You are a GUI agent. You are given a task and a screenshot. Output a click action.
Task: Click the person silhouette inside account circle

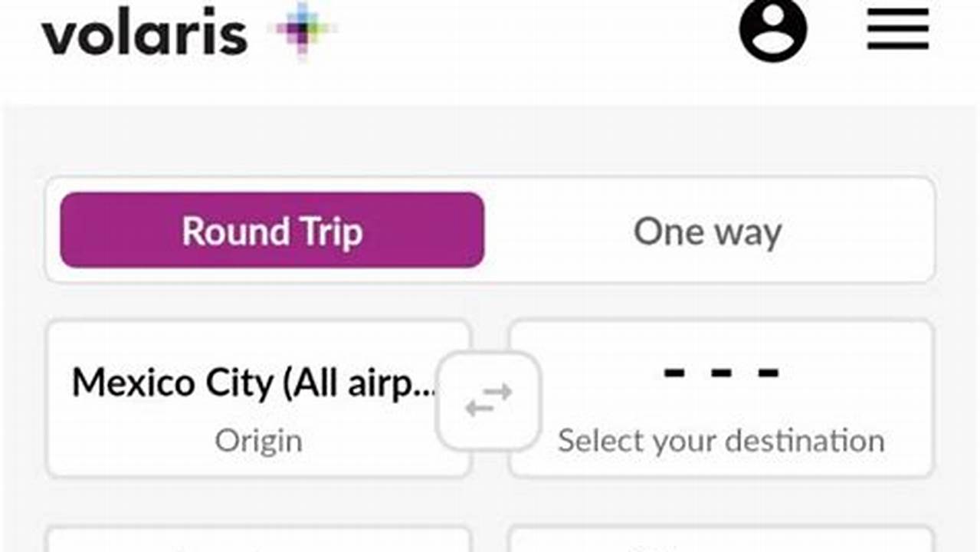pyautogui.click(x=773, y=31)
